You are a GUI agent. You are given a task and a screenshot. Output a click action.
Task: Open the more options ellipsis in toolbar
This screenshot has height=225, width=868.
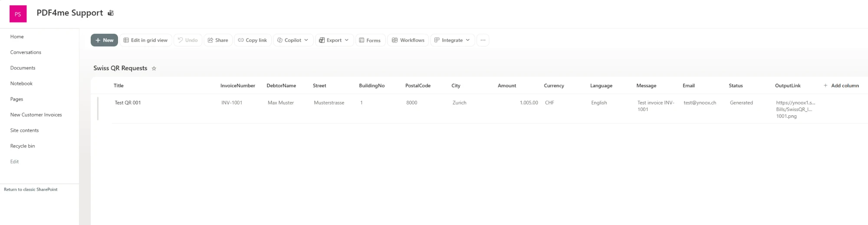click(483, 40)
